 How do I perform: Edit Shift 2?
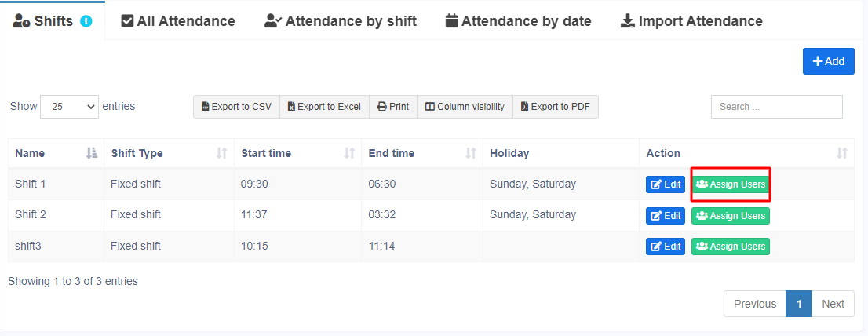pos(665,215)
